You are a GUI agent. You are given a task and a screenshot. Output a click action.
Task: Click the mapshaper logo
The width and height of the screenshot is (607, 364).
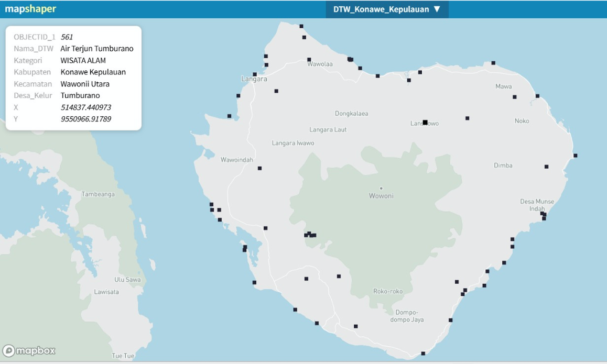pyautogui.click(x=30, y=9)
